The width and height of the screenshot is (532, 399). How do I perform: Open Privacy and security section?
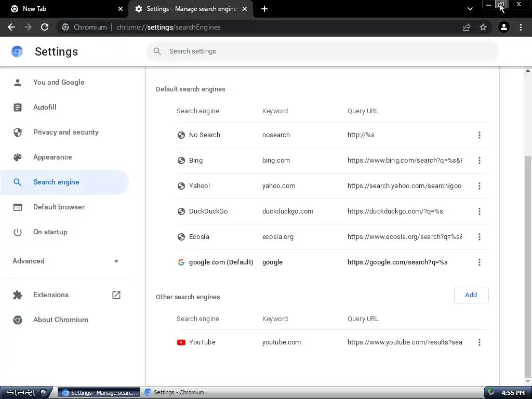coord(64,132)
